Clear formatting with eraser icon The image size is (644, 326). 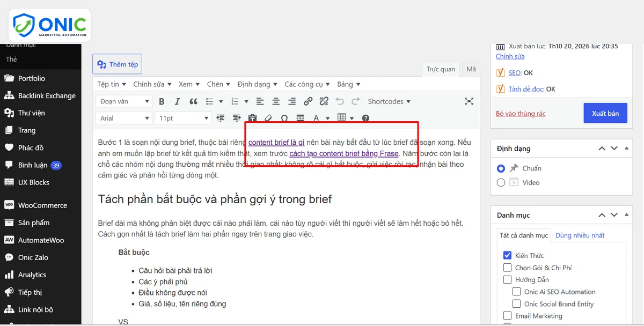click(268, 118)
